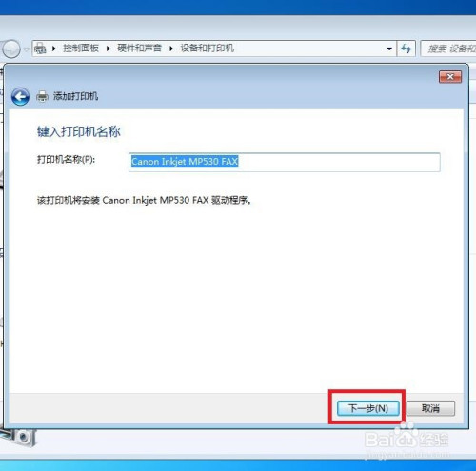Click the devices icon in address bar

pos(40,49)
